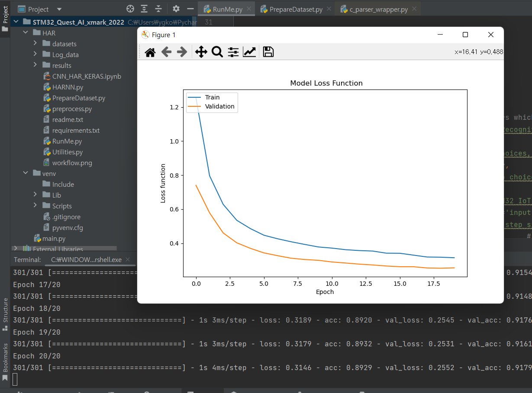532x393 pixels.
Task: Open the Bookmarks side tool button
Action: tap(5, 362)
